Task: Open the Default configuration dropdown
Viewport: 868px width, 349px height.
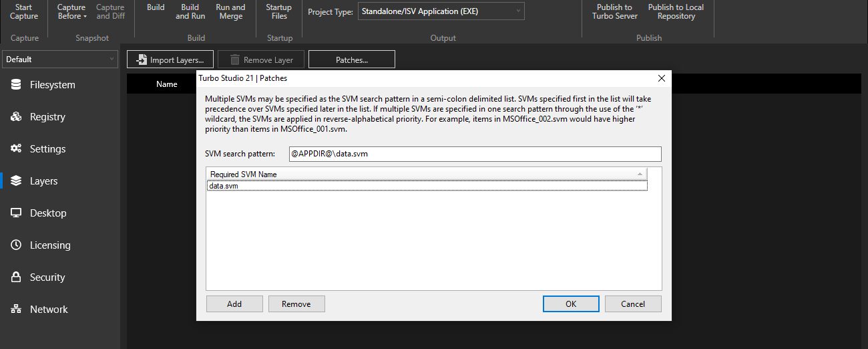Action: (x=60, y=59)
